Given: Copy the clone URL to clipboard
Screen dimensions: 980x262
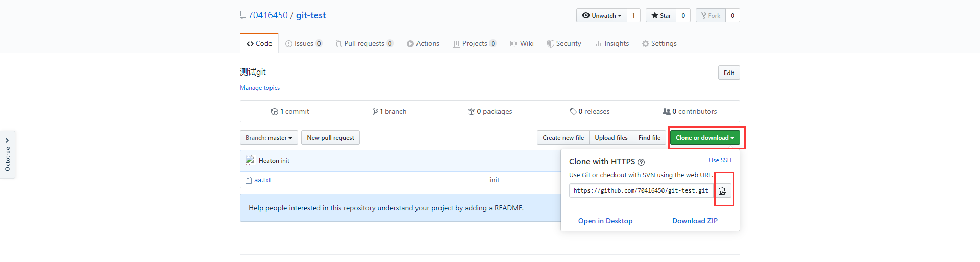Looking at the screenshot, I should click(722, 190).
